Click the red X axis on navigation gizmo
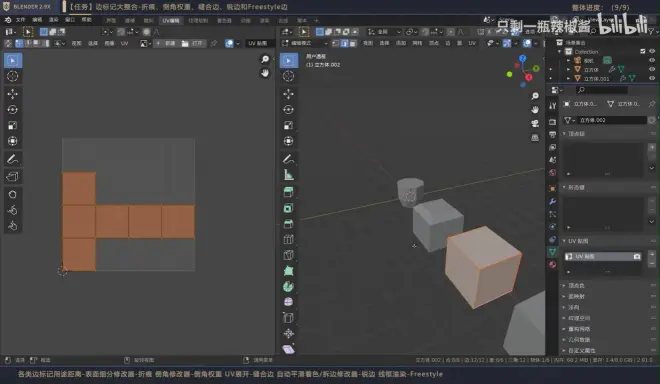 tap(528, 77)
